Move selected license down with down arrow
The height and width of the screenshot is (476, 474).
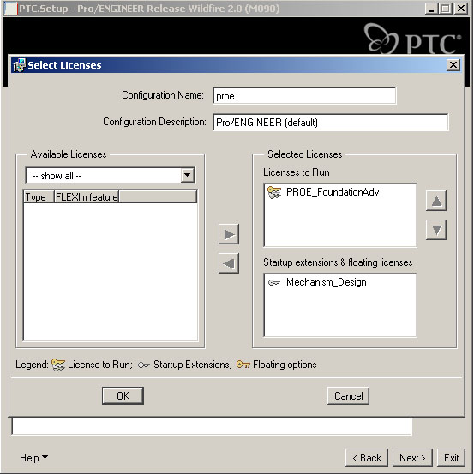coord(436,230)
